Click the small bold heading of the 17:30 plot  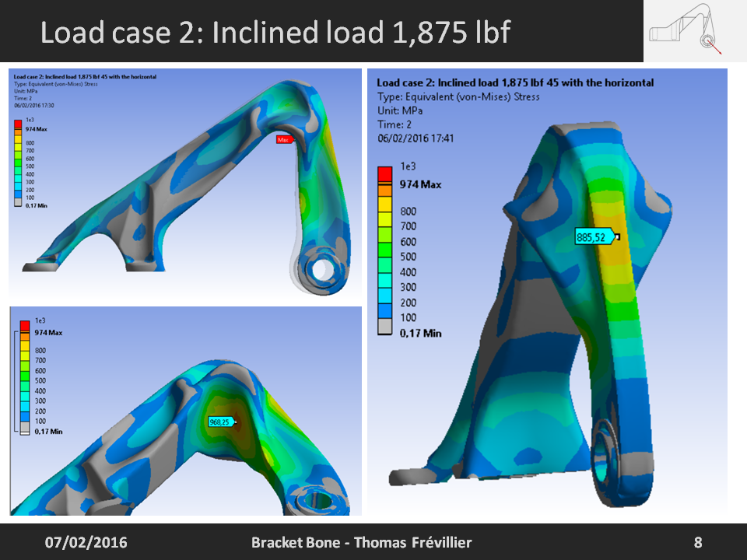pos(85,77)
